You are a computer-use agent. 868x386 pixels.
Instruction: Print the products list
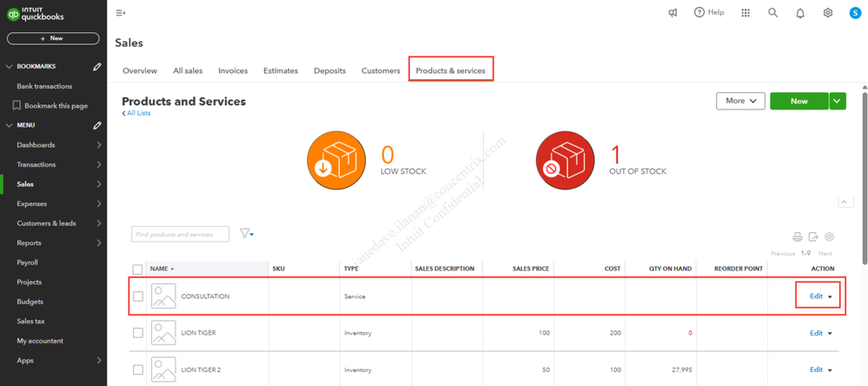click(798, 237)
